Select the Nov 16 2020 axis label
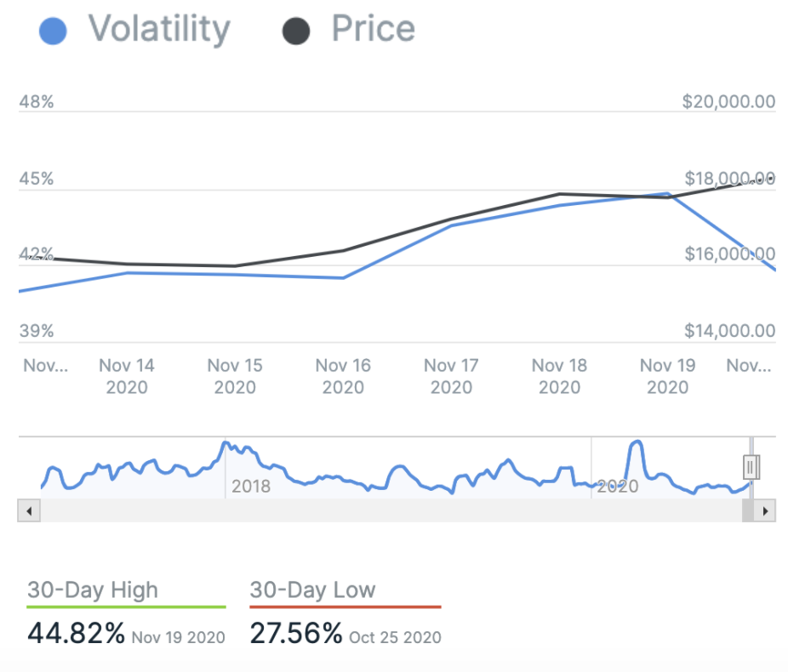 pyautogui.click(x=343, y=376)
